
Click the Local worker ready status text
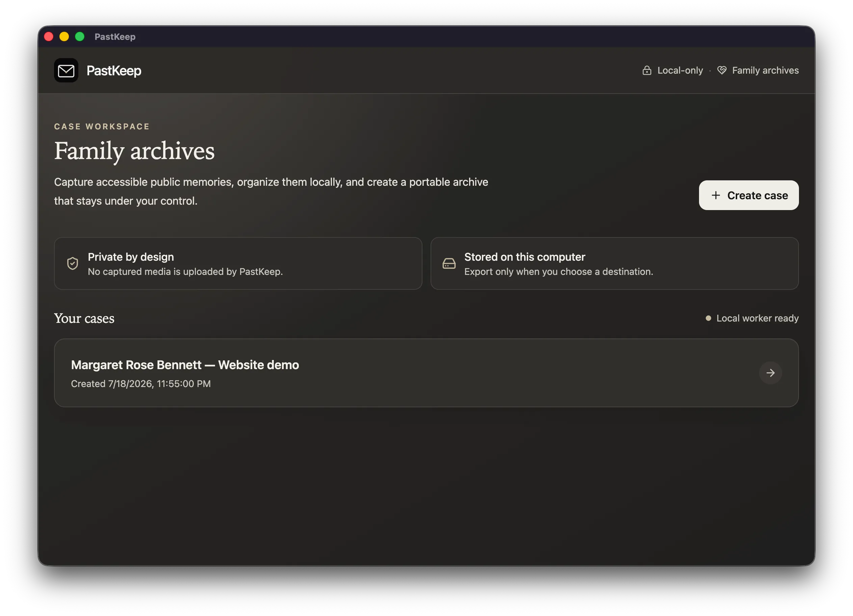757,318
